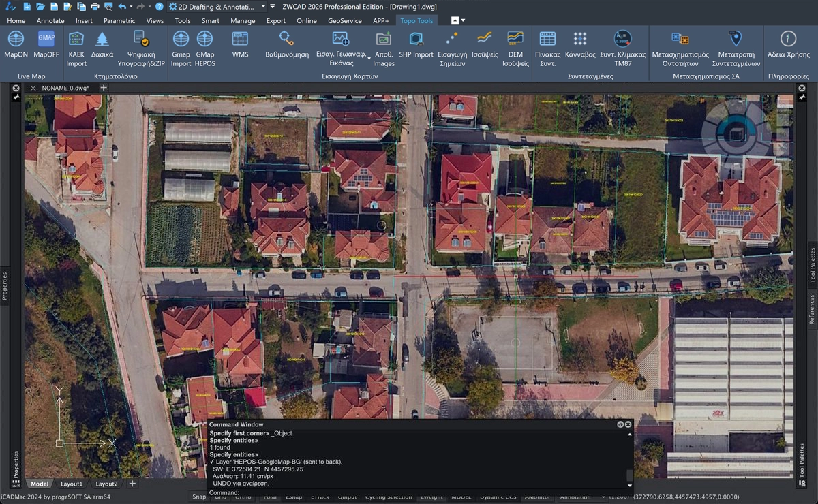This screenshot has height=504, width=818.
Task: Open Συντ. Κλίμακας ΤΜ87 tool
Action: coord(622,48)
